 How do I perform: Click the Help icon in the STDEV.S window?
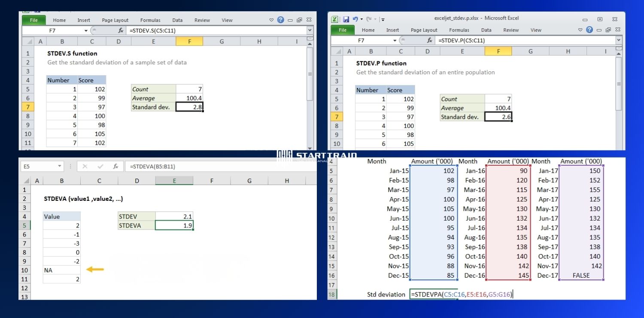[280, 20]
